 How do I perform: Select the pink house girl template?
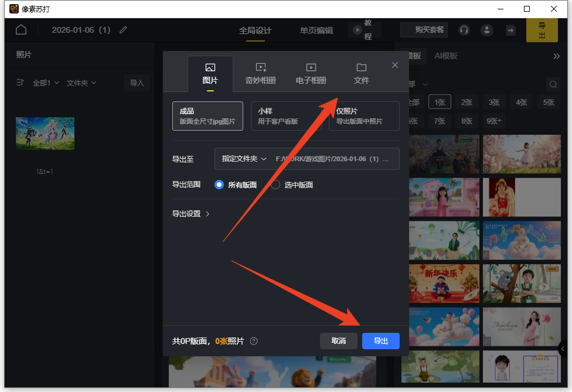pyautogui.click(x=444, y=197)
